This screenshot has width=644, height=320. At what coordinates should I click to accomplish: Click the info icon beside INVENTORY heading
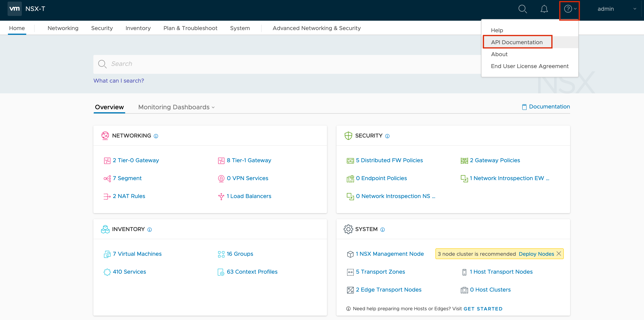point(149,230)
